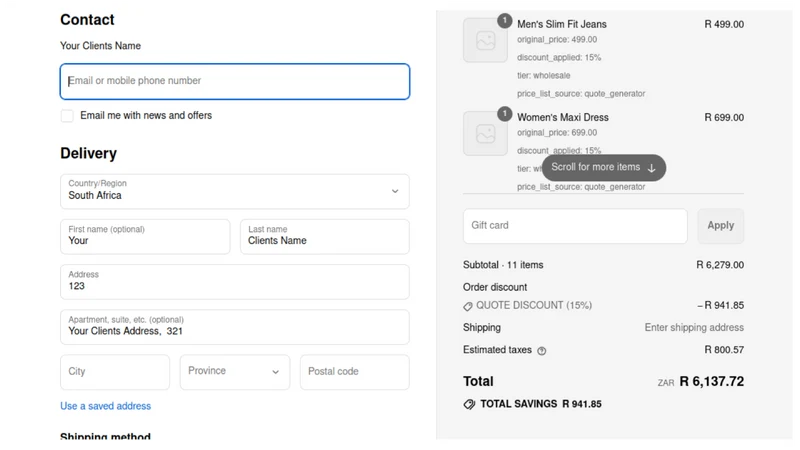This screenshot has height=450, width=800.
Task: Click the Delivery heading
Action: click(x=88, y=153)
